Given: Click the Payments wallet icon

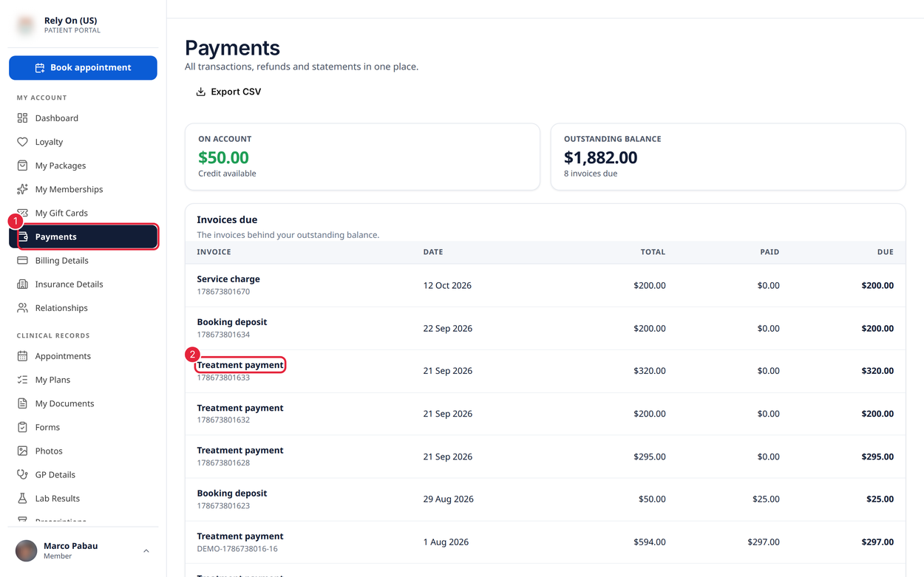Looking at the screenshot, I should pyautogui.click(x=22, y=236).
